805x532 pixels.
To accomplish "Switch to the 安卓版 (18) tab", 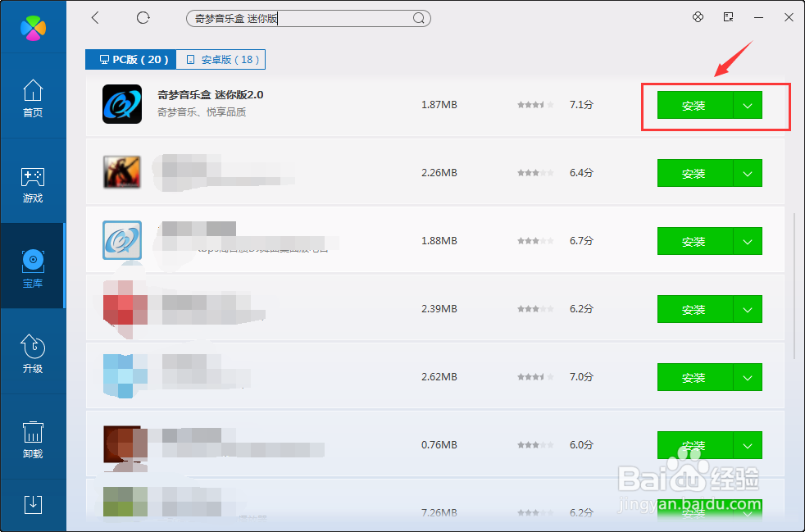I will coord(221,60).
